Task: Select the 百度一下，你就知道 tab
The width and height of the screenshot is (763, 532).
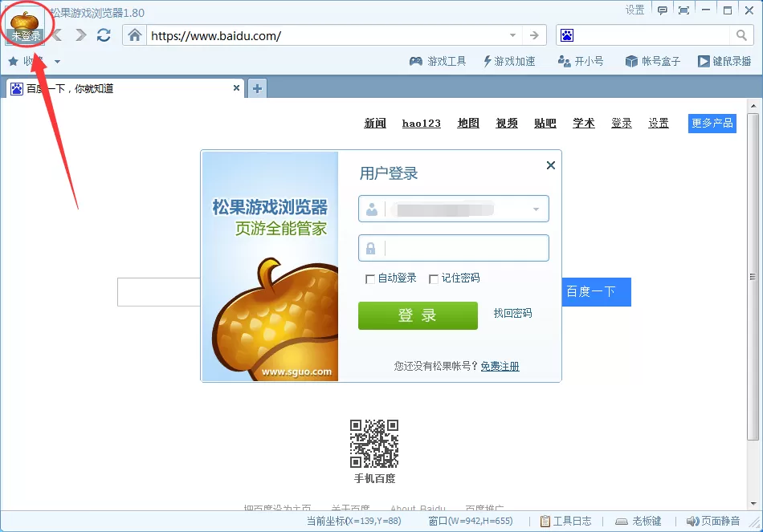Action: [124, 88]
